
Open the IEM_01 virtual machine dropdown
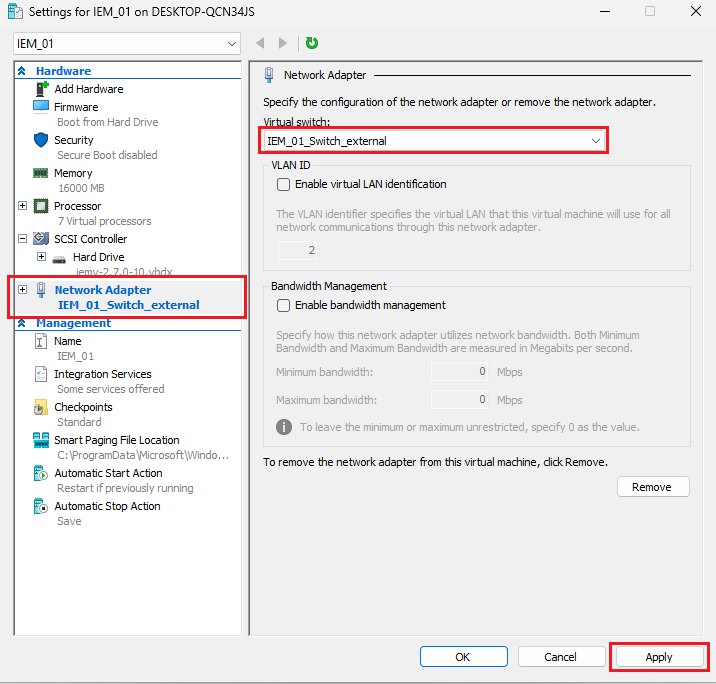(x=127, y=44)
